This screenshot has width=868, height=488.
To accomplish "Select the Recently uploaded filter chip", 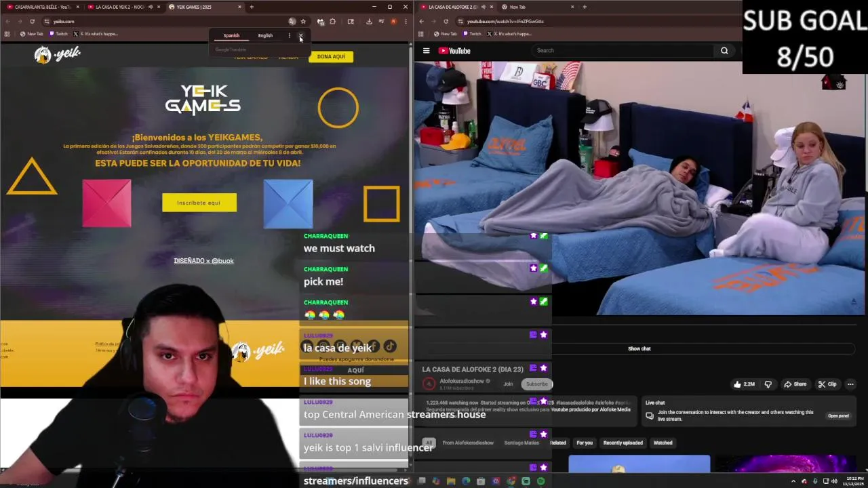I will (623, 443).
